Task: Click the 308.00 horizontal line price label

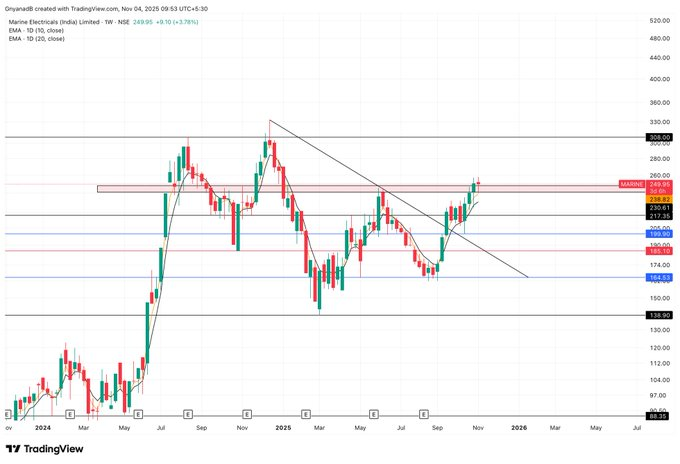Action: pyautogui.click(x=659, y=137)
